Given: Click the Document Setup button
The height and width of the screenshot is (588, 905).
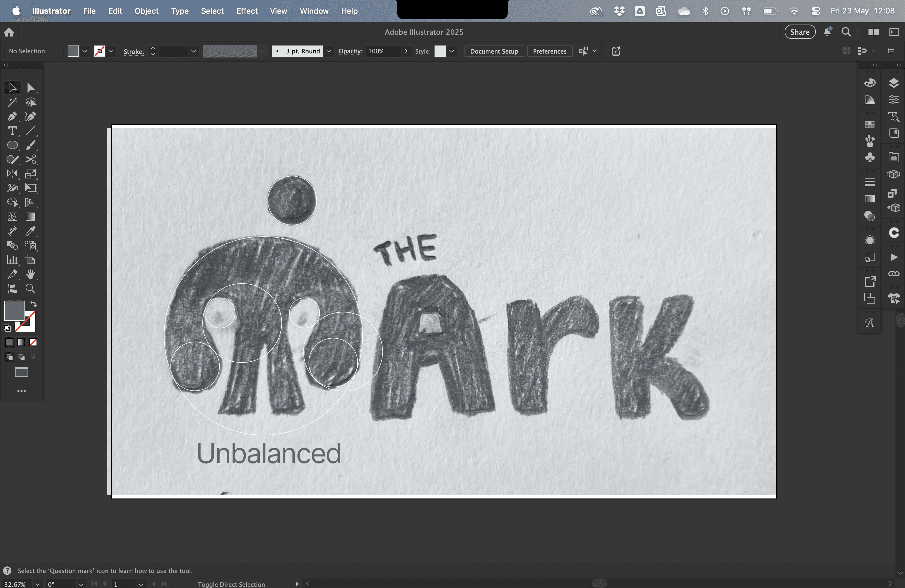Looking at the screenshot, I should pyautogui.click(x=494, y=51).
